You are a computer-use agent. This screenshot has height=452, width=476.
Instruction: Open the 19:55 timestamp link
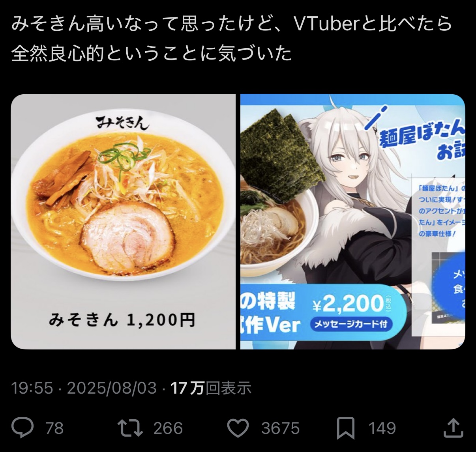[x=32, y=388]
